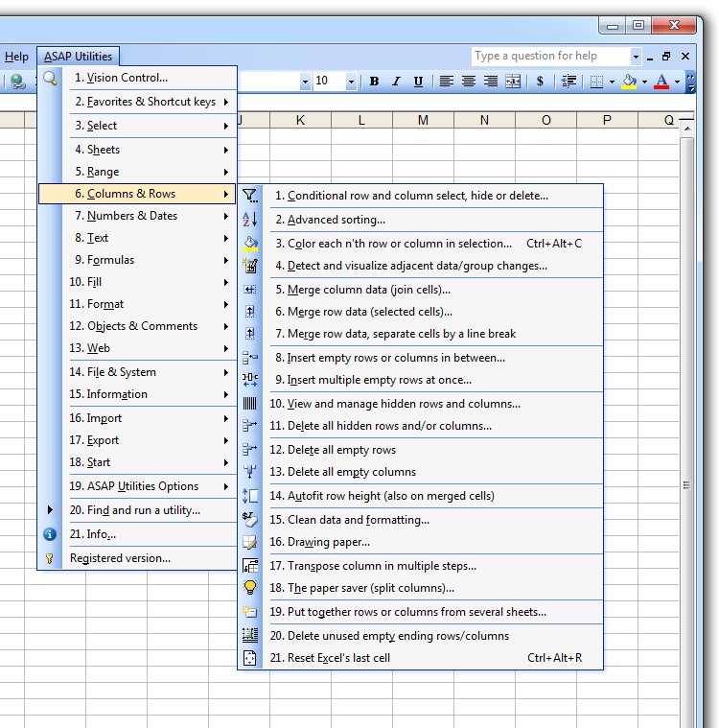Click the Type a question for help box
Screen dimensions: 719x728
pyautogui.click(x=551, y=57)
